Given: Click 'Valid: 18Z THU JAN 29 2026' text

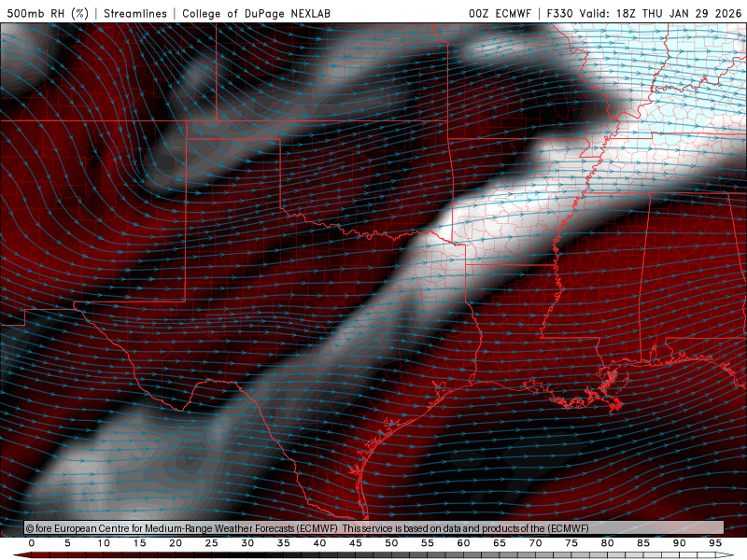Looking at the screenshot, I should pos(660,13).
